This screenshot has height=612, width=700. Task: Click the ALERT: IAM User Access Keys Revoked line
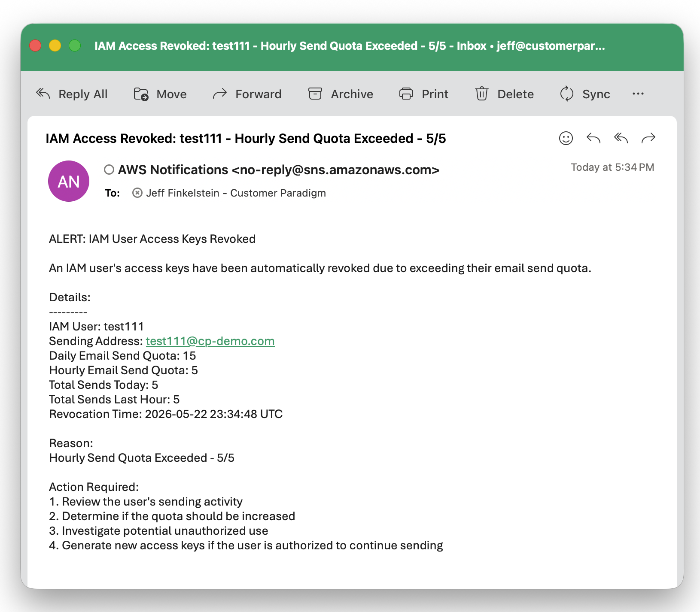[x=152, y=239]
